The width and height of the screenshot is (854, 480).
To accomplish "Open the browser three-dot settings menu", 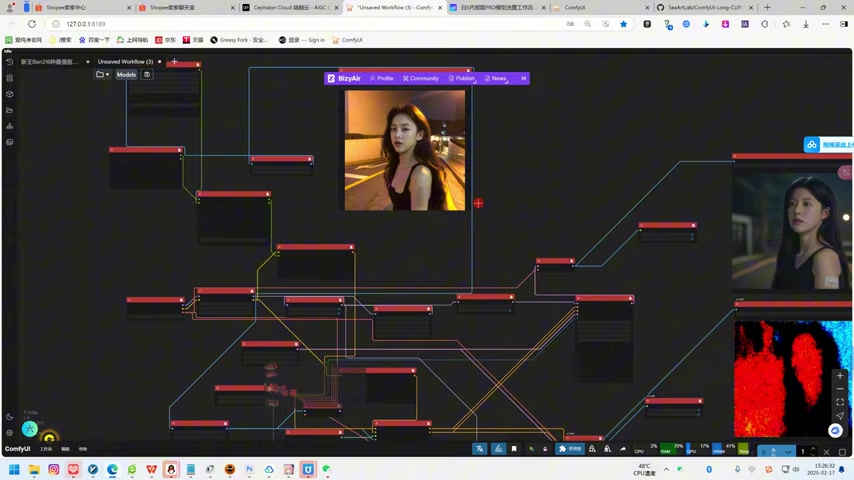I will [x=825, y=24].
